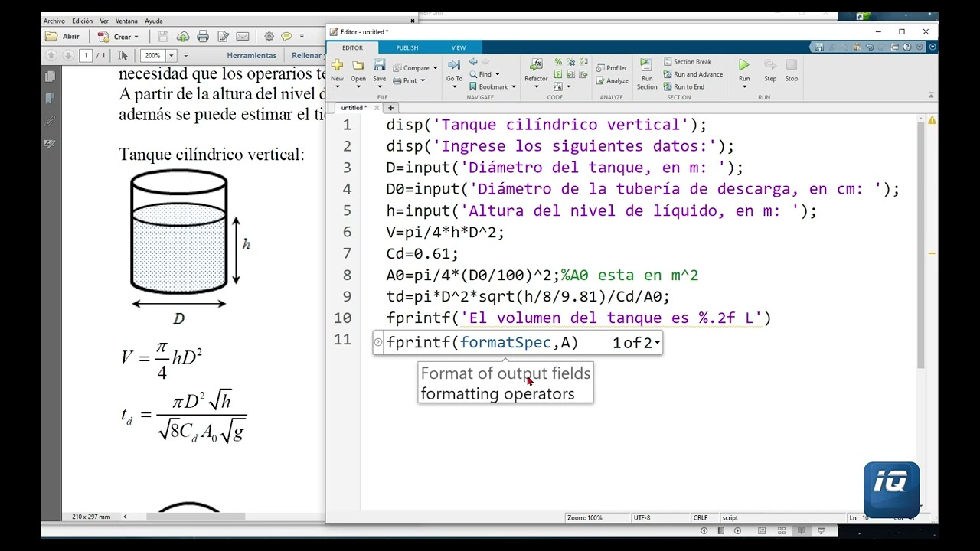Click the comment bubble icon in the PDF reader

286,37
